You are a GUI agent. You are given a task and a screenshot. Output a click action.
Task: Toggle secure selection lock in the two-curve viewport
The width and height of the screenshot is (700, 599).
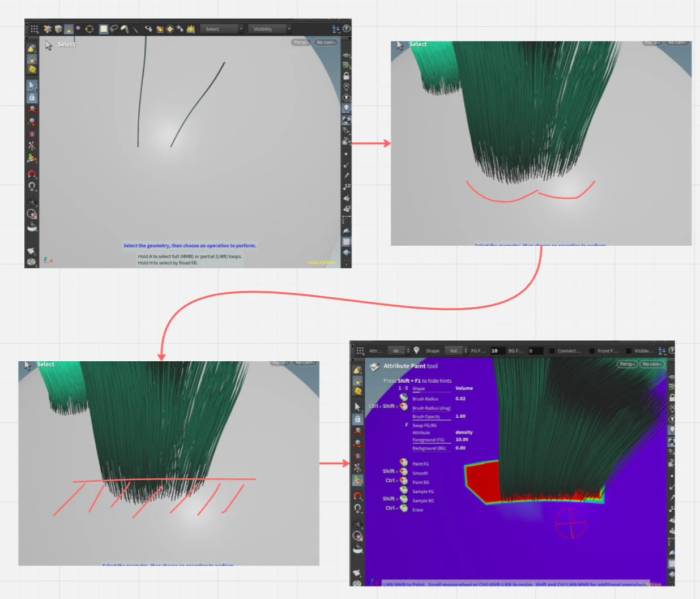click(32, 97)
